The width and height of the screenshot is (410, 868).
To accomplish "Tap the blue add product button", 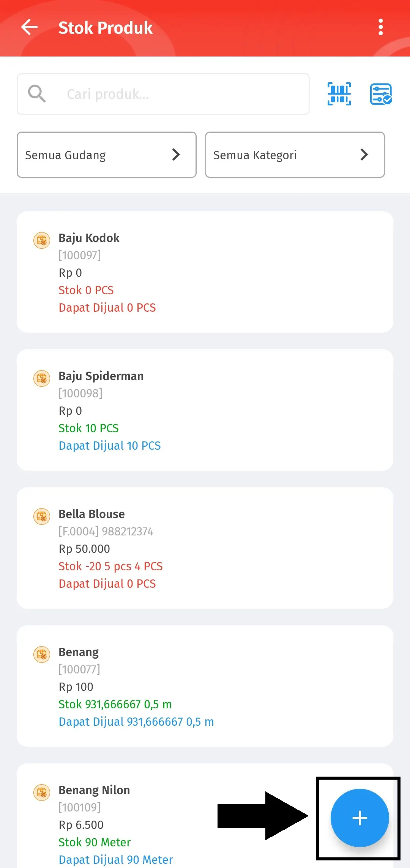I will (360, 818).
